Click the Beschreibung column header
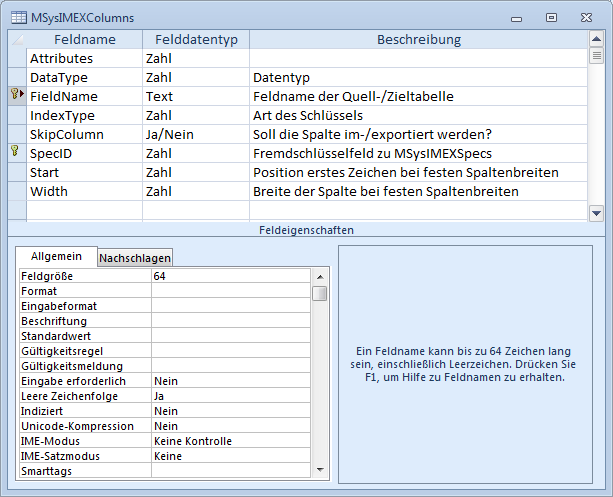 click(x=418, y=40)
